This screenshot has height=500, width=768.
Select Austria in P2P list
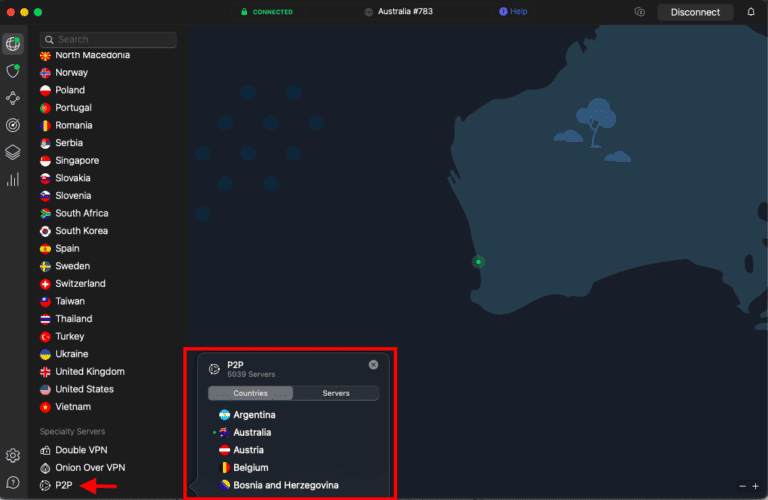tap(248, 450)
